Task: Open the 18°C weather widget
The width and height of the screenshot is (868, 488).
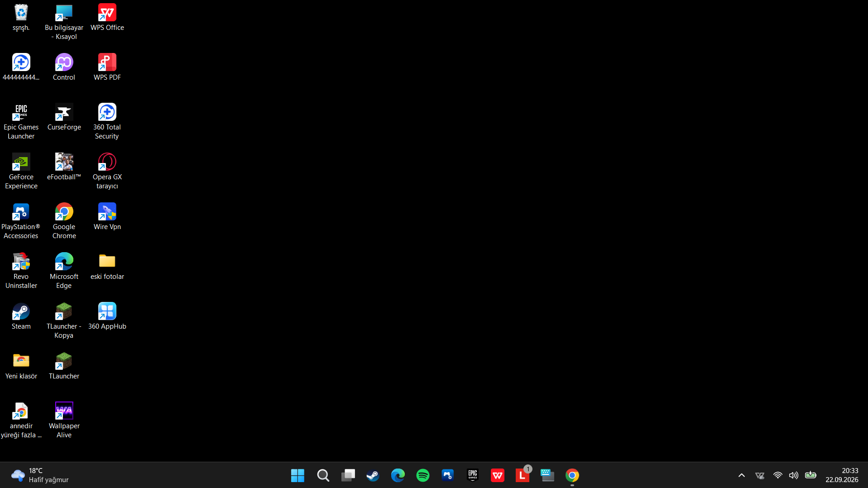Action: [x=40, y=475]
